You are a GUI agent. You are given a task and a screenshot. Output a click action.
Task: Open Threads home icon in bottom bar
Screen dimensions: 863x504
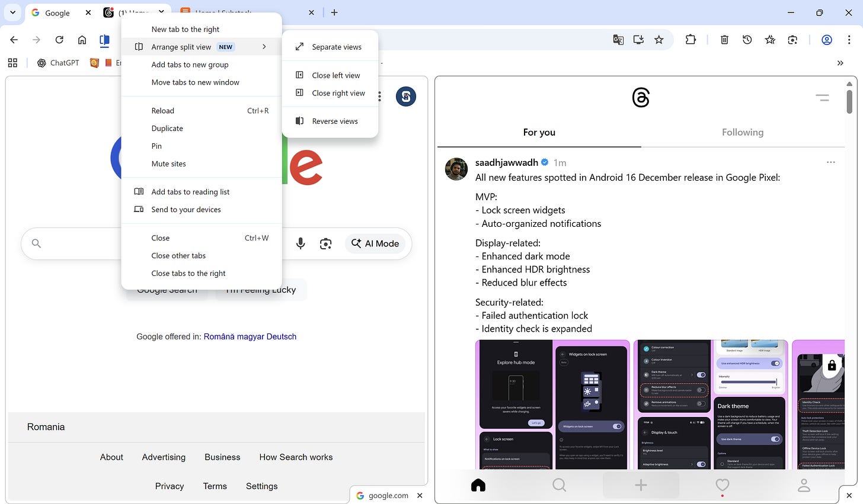[478, 486]
